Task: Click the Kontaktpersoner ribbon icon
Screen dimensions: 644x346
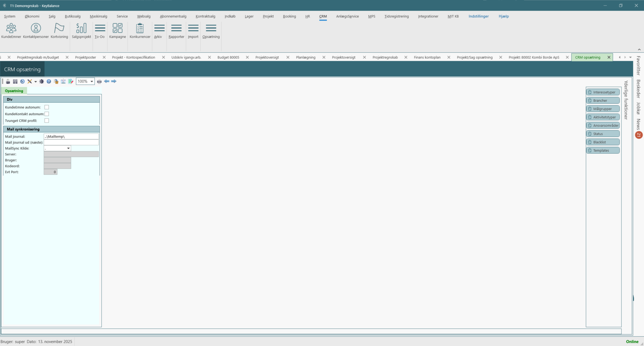Action: click(x=36, y=31)
